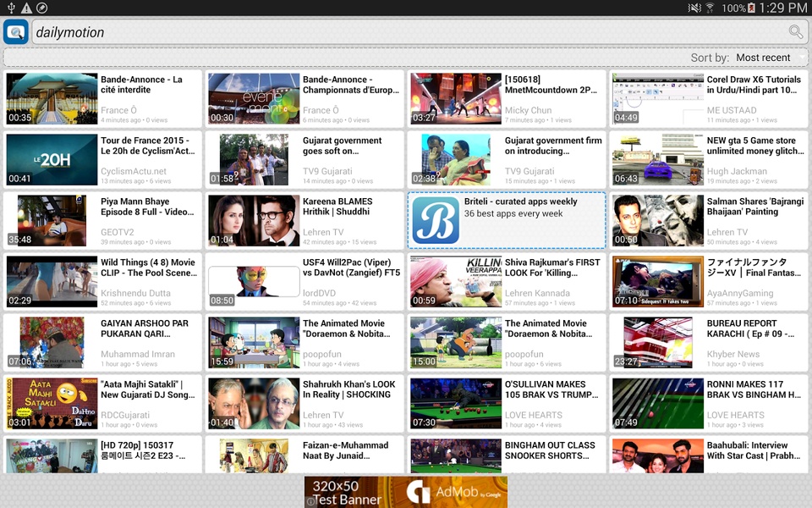Open Corel Draw X6 Tutorials thumbnail

[658, 98]
